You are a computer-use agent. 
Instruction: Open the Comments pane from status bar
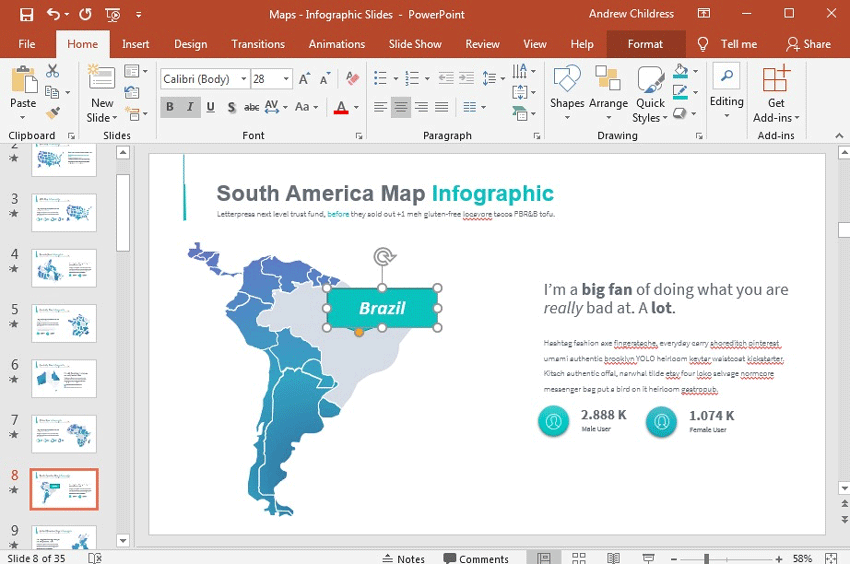476,558
